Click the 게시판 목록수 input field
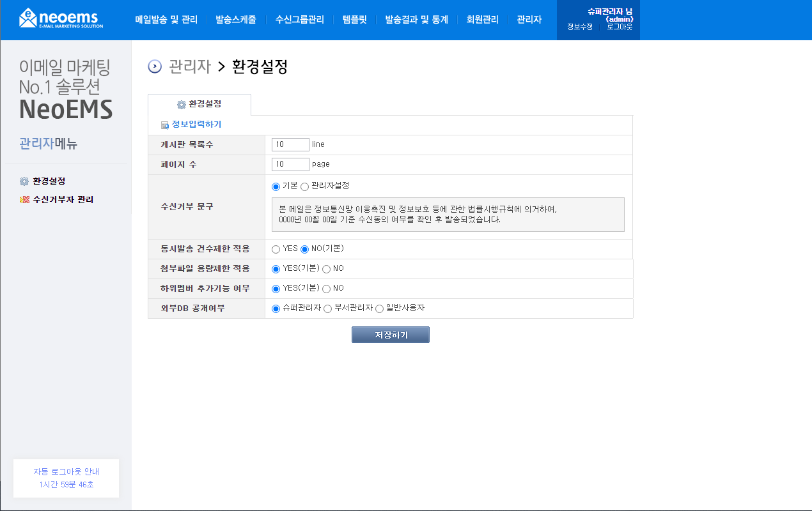This screenshot has width=812, height=511. (x=290, y=144)
